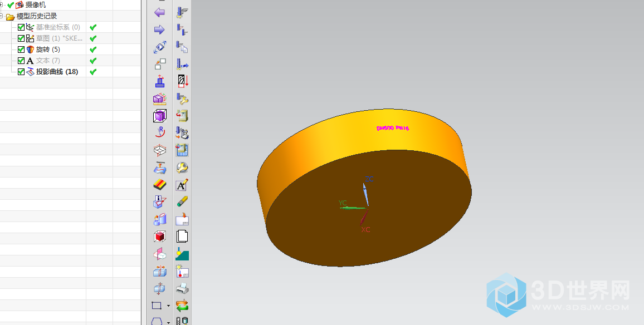Collapse the 模型历史记录 folder
This screenshot has height=325, width=644.
point(1,16)
